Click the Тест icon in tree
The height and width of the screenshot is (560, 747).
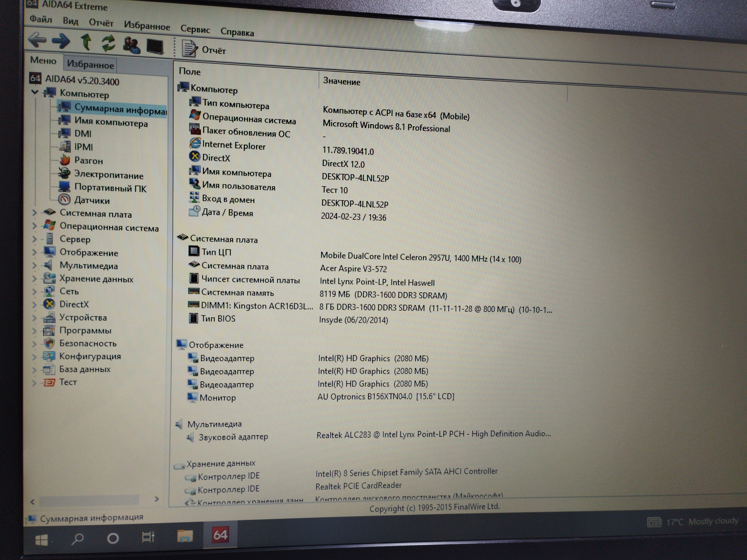click(49, 382)
